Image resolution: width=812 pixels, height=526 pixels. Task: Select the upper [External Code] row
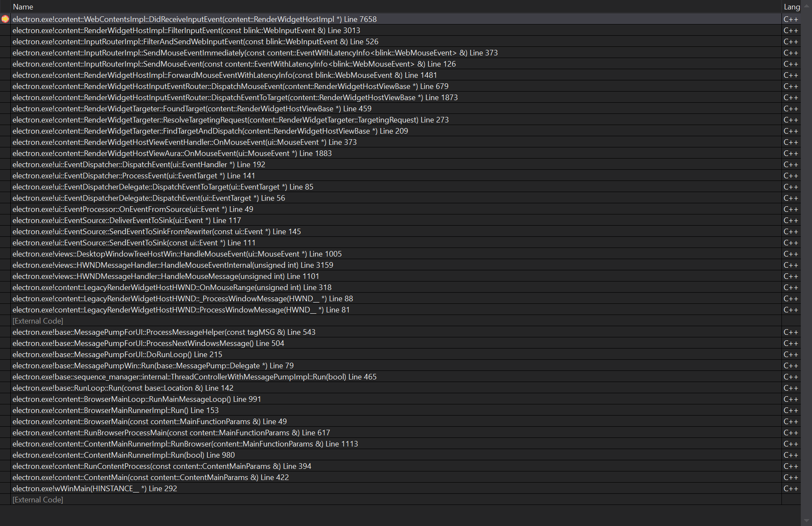[37, 321]
